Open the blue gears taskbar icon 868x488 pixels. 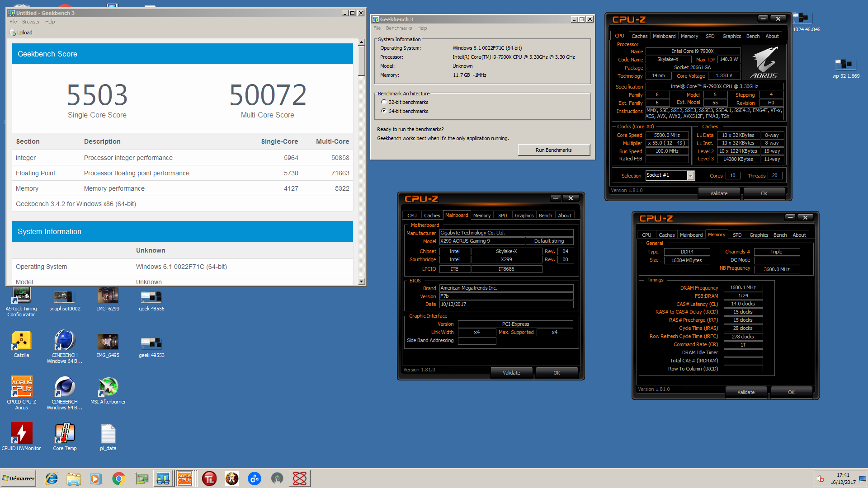[x=255, y=479]
